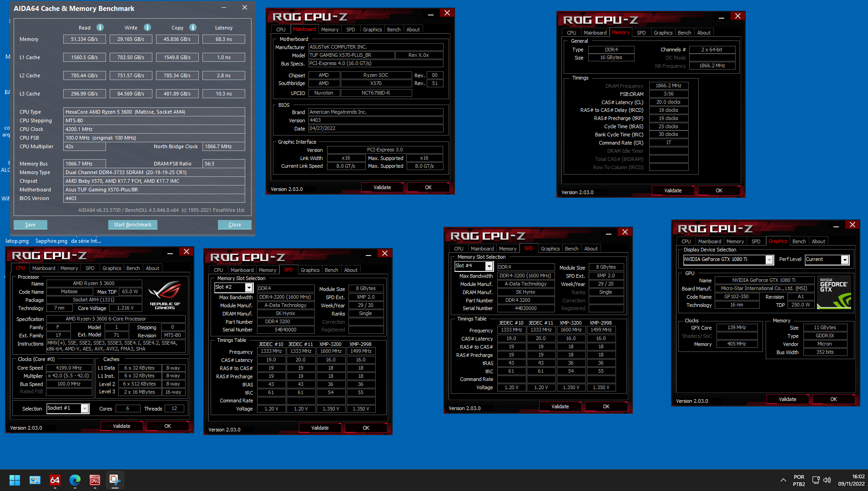Click the Close button in AIDA64
Image resolution: width=868 pixels, height=491 pixels.
click(x=234, y=225)
